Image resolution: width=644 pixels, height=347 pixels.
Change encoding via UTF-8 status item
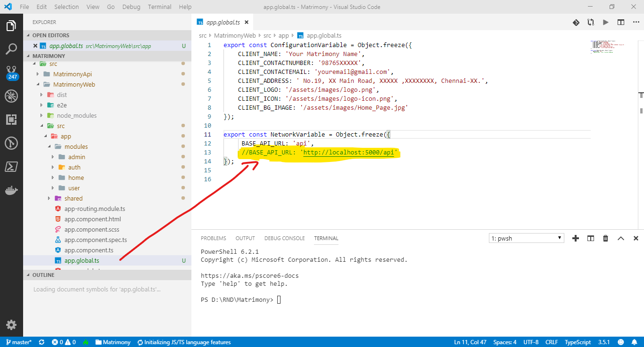(531, 342)
